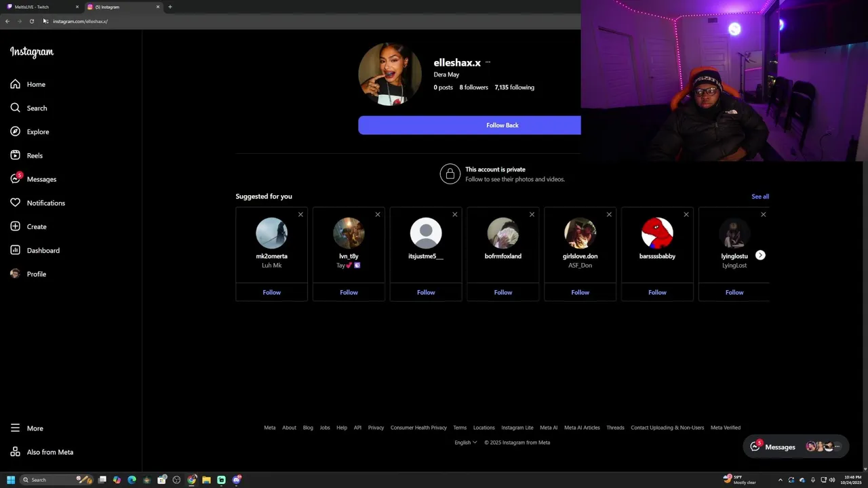Screen dimensions: 868x488
Task: Dismiss lvn_t8y suggestion
Action: point(378,215)
